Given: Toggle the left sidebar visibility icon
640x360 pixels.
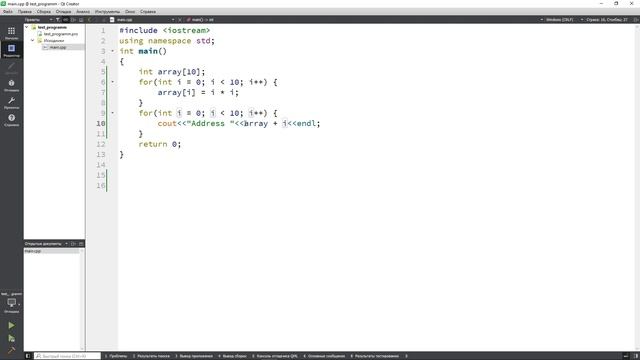Looking at the screenshot, I should click(x=28, y=356).
